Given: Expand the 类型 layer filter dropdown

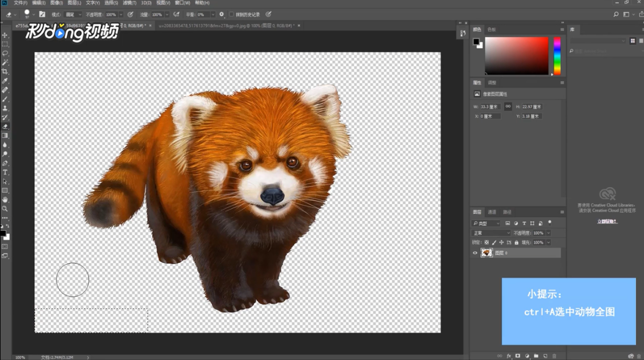Looking at the screenshot, I should coord(486,223).
